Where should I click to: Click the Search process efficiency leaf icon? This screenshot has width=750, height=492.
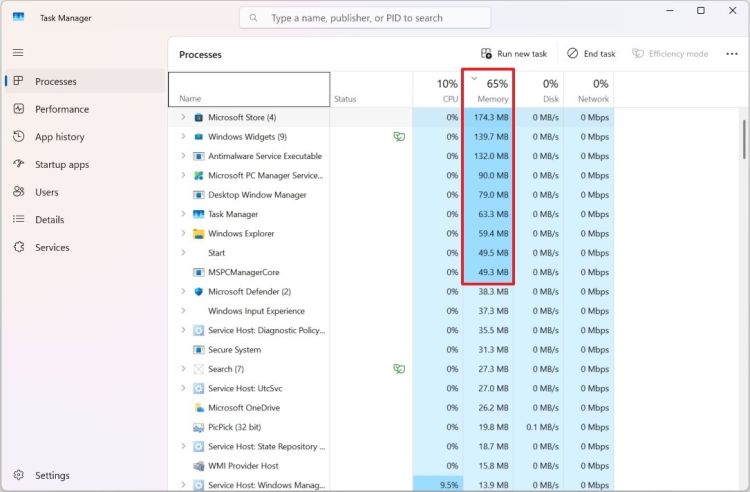[x=399, y=369]
